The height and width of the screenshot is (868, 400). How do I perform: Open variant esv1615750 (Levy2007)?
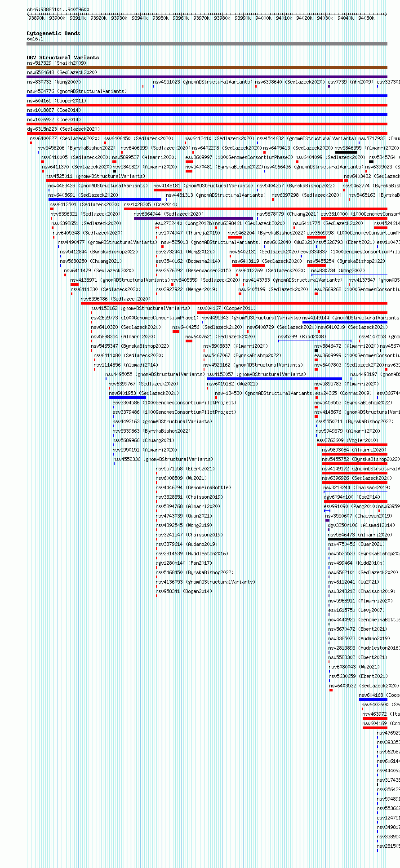[356, 611]
